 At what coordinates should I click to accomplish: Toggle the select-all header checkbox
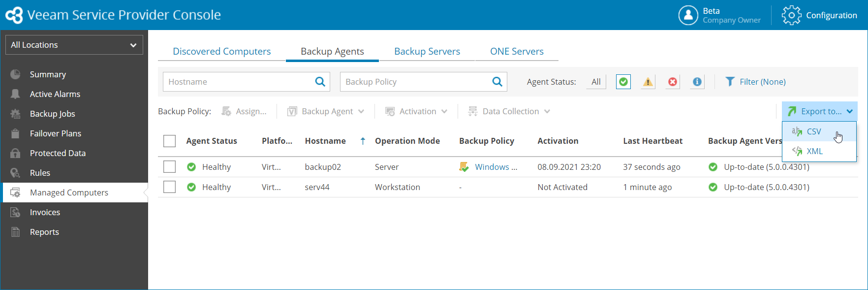coord(169,141)
